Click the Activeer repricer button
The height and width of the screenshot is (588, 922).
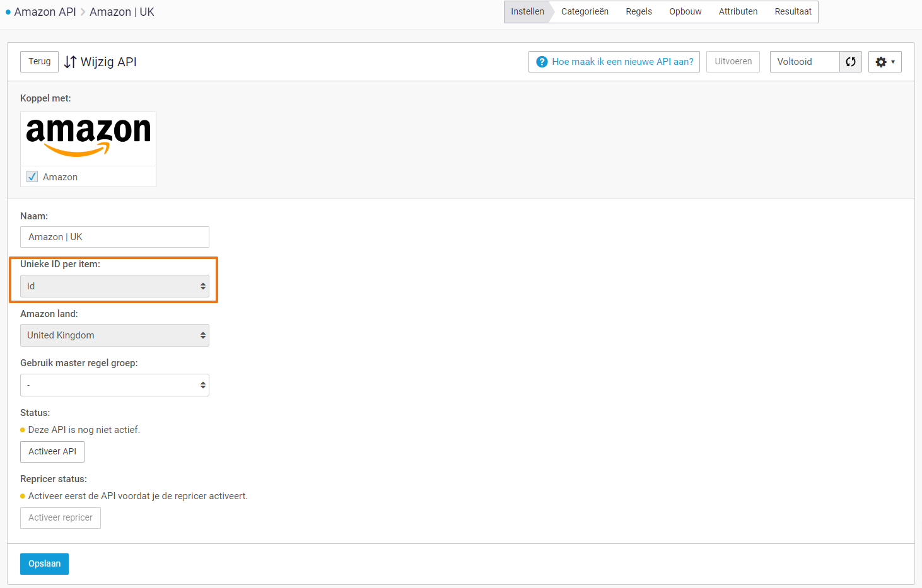(61, 518)
